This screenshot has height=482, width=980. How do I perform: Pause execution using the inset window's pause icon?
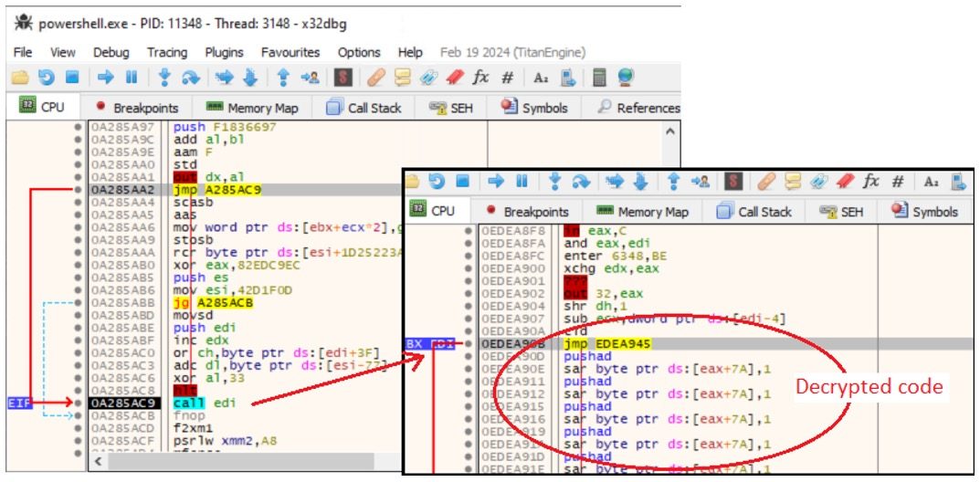pos(522,182)
